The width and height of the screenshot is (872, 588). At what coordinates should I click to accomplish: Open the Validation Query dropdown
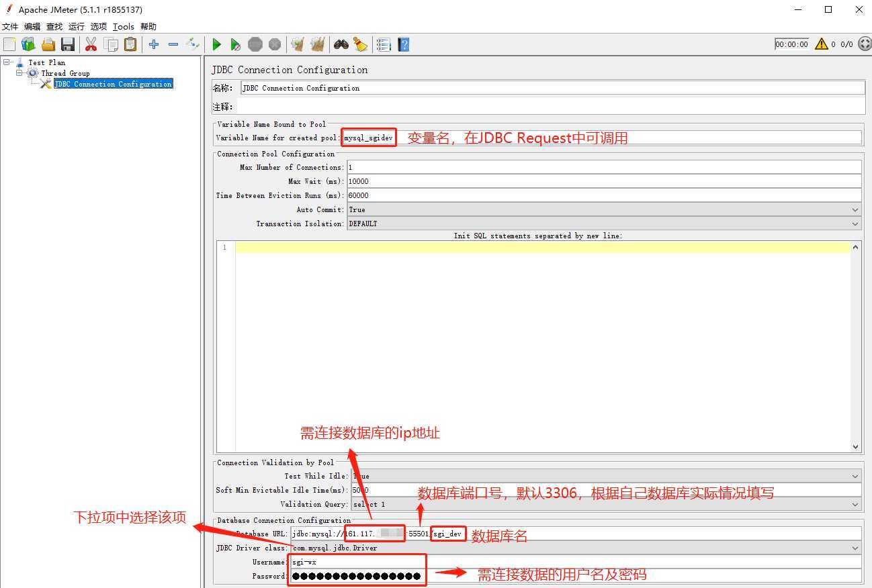[855, 504]
